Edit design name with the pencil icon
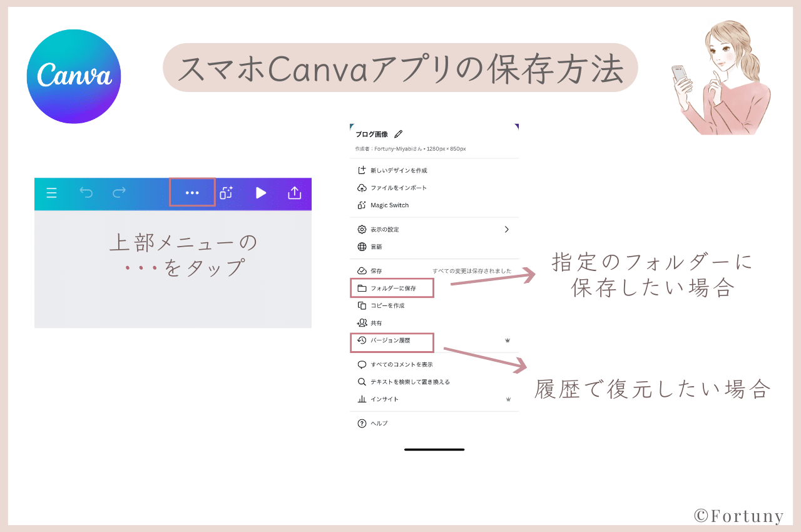Image resolution: width=801 pixels, height=532 pixels. [399, 134]
